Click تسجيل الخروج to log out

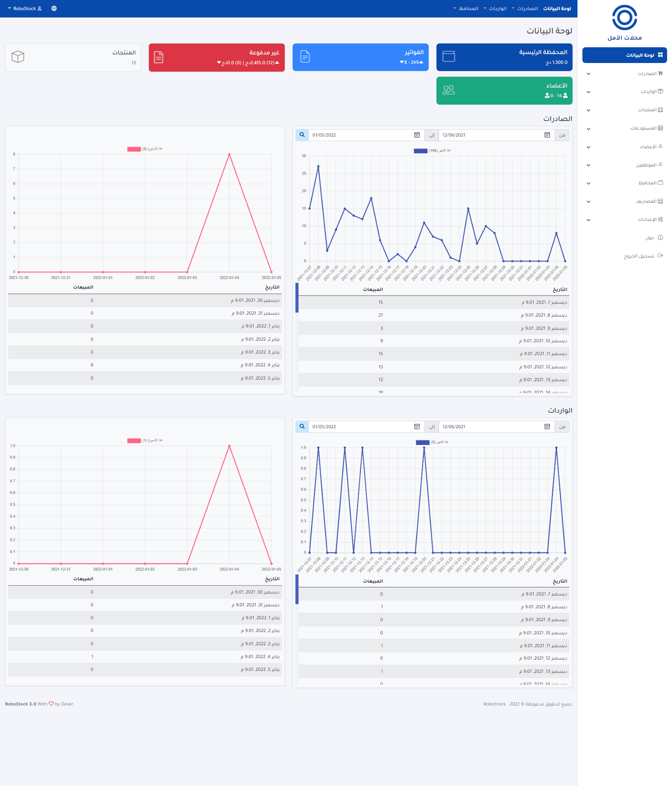642,256
